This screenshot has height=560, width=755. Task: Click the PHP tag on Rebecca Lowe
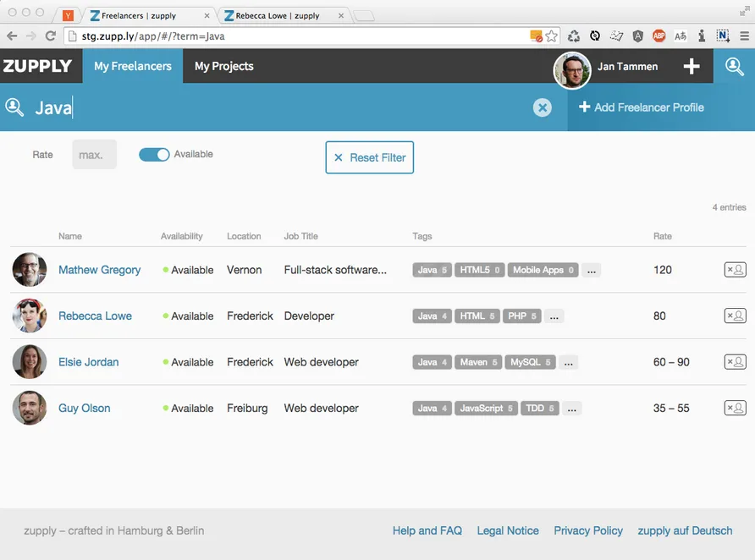click(x=522, y=316)
